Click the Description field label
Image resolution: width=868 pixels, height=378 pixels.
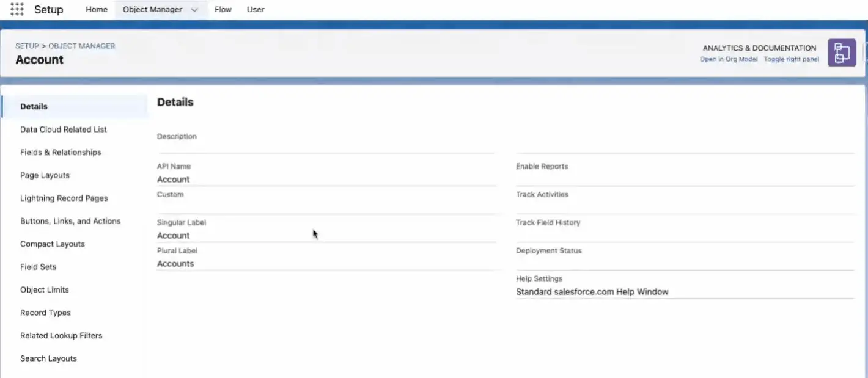point(177,136)
